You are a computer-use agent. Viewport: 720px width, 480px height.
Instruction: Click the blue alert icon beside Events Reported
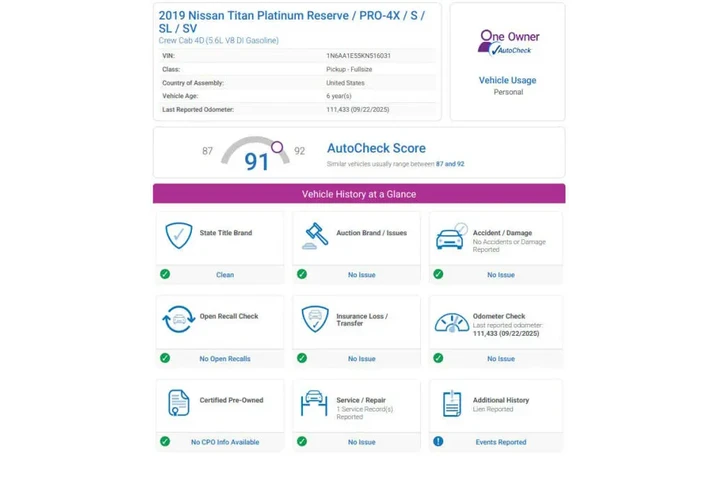point(438,441)
